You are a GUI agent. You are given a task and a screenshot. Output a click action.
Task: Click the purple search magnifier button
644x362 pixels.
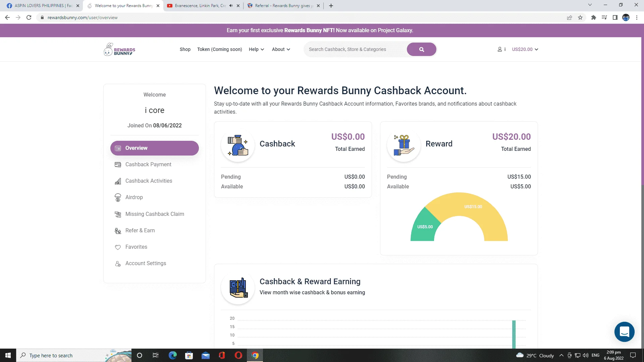(x=421, y=49)
